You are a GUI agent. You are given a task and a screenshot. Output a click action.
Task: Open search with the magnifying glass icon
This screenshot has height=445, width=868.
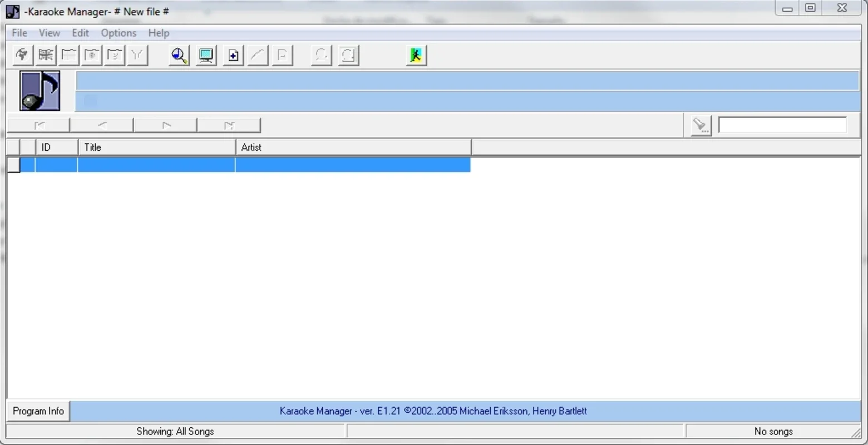coord(179,55)
